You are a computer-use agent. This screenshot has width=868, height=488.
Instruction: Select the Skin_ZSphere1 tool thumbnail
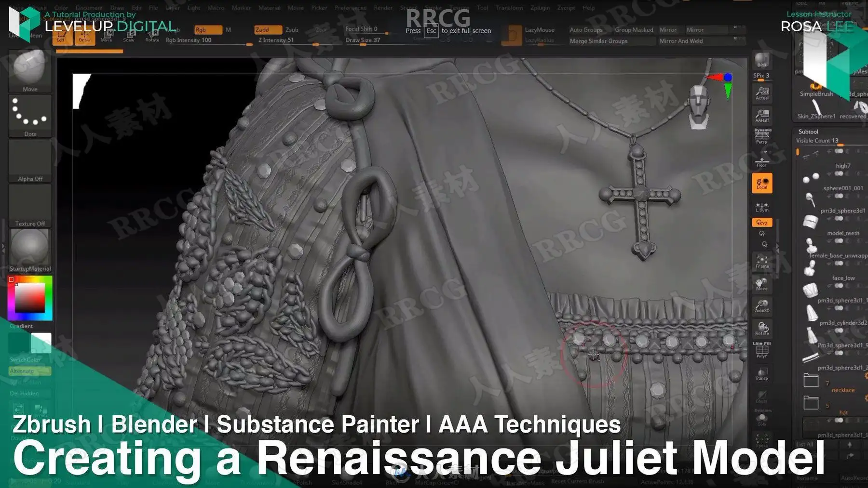816,109
